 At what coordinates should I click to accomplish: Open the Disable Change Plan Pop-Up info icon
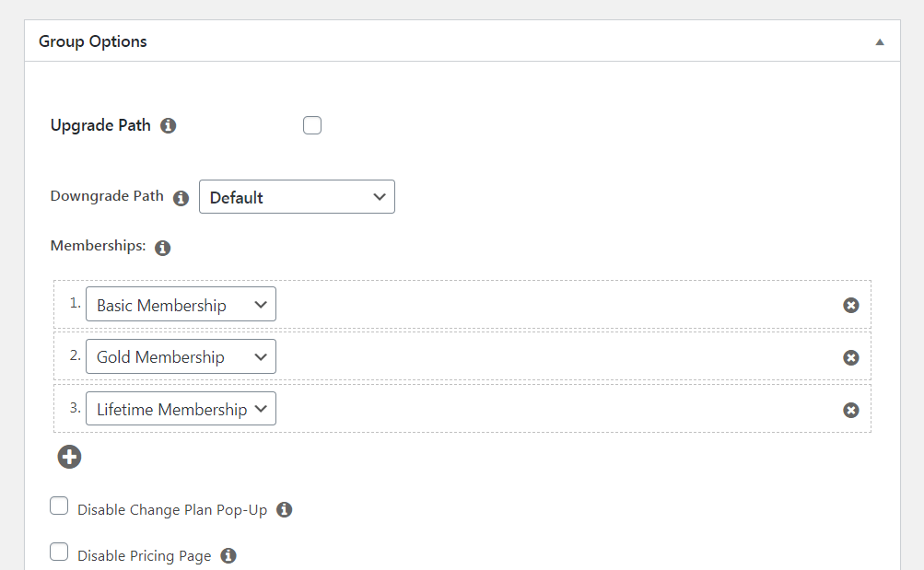pyautogui.click(x=285, y=509)
